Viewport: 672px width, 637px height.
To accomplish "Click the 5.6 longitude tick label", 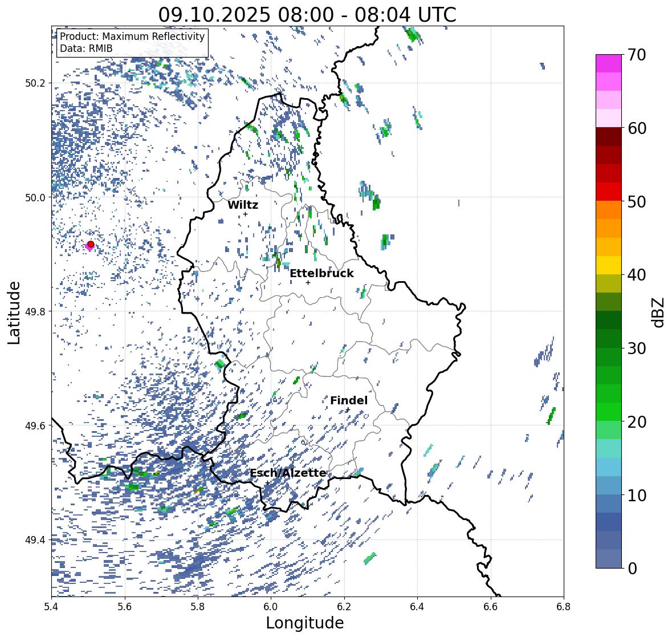I will point(125,606).
